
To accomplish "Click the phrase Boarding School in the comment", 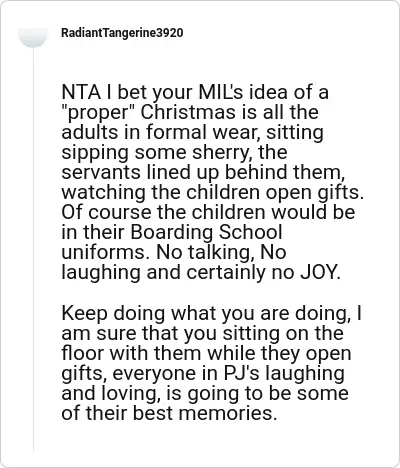I will 206,232.
